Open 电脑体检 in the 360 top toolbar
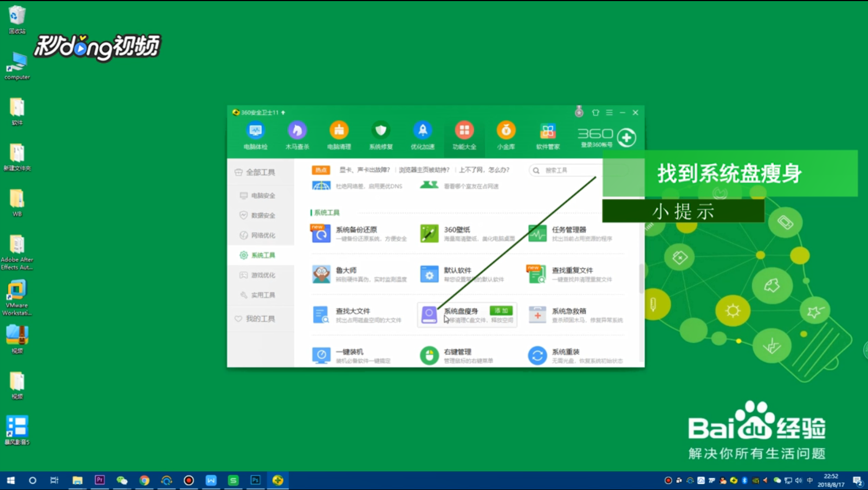This screenshot has width=868, height=490. (255, 136)
